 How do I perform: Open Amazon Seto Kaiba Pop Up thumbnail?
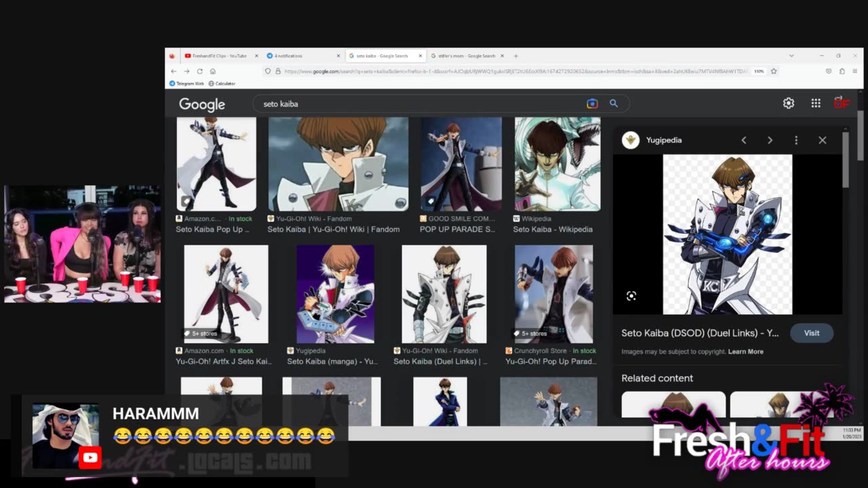click(x=216, y=164)
